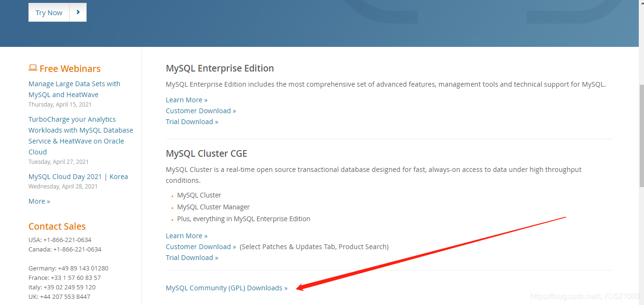Open the Contact Sales heading

(x=57, y=226)
